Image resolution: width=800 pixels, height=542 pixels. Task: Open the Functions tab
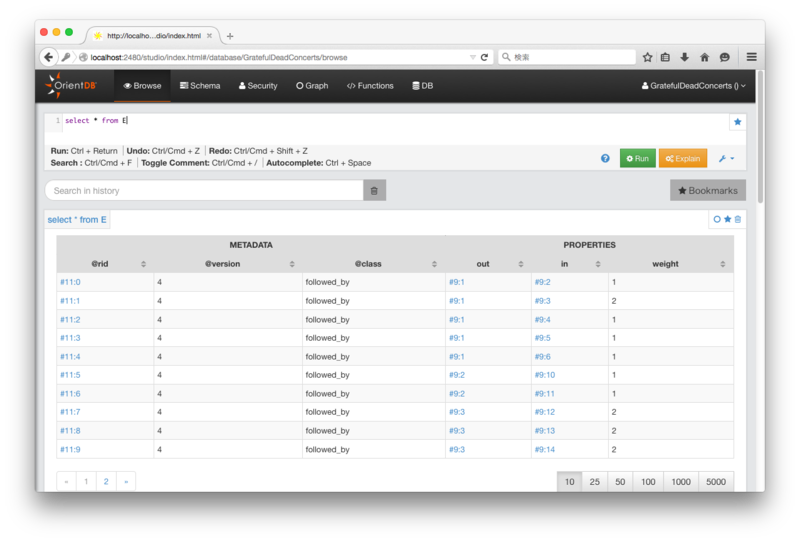click(x=370, y=86)
